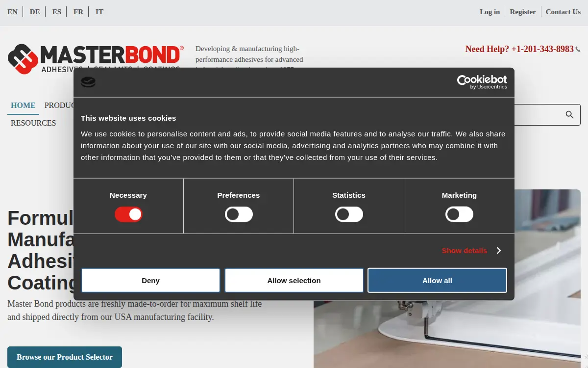The width and height of the screenshot is (588, 368).
Task: Click the Master Bond logo
Action: coord(96,59)
